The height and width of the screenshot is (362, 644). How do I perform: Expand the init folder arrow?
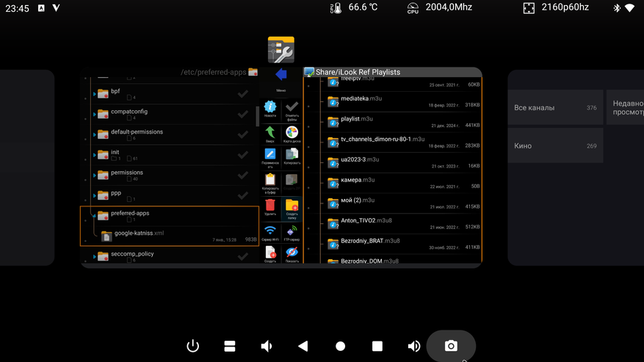(95, 155)
